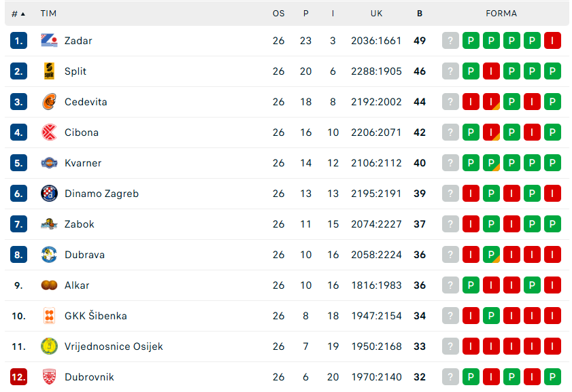The height and width of the screenshot is (392, 572).
Task: Click the Split team crest
Action: click(x=49, y=71)
